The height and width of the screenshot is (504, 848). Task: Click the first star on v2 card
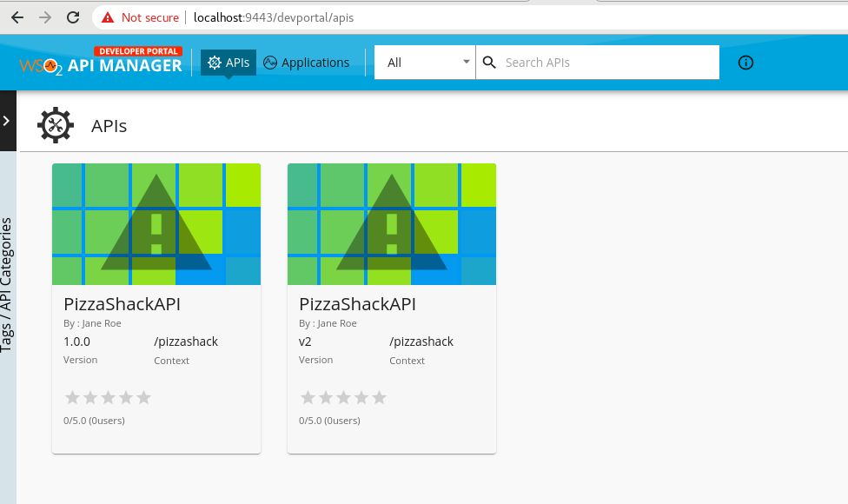pos(308,398)
